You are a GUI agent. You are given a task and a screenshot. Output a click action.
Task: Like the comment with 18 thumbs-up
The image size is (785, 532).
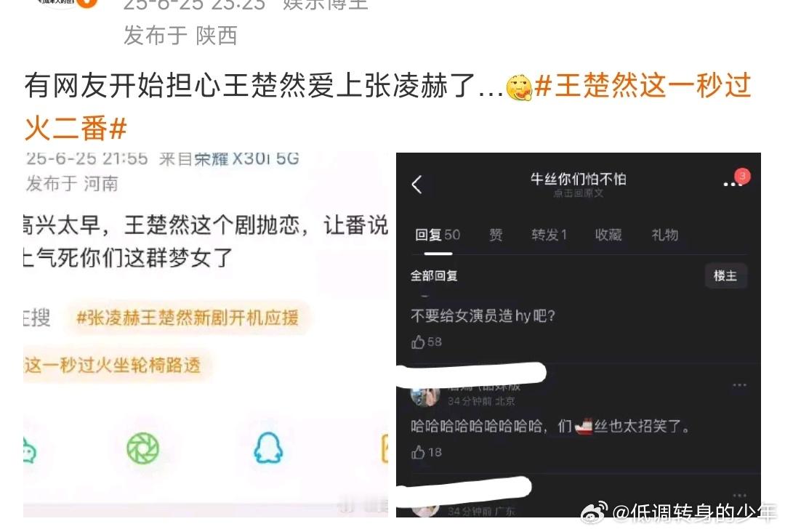click(x=426, y=453)
